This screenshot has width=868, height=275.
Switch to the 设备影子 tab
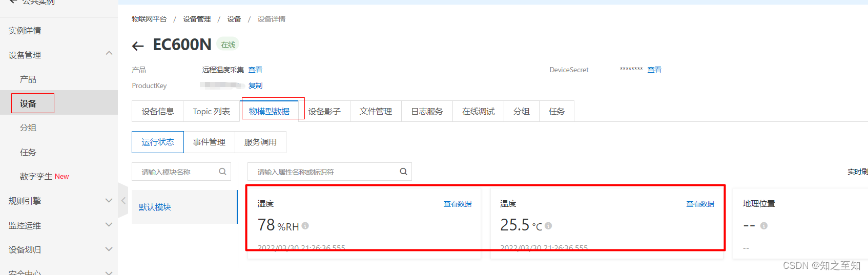coord(324,111)
